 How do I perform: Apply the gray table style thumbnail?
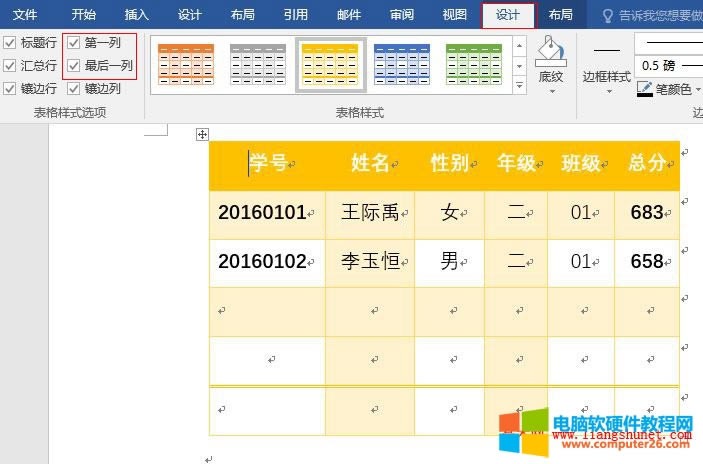pos(258,64)
